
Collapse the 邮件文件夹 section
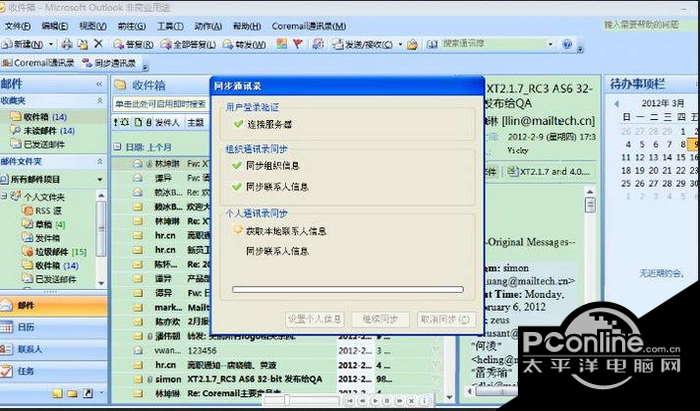coord(100,161)
